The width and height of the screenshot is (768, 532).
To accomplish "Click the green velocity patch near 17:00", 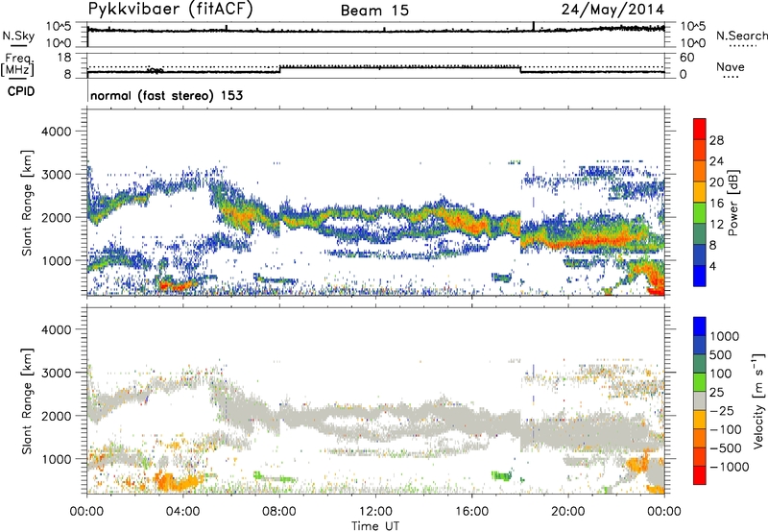I will (501, 475).
